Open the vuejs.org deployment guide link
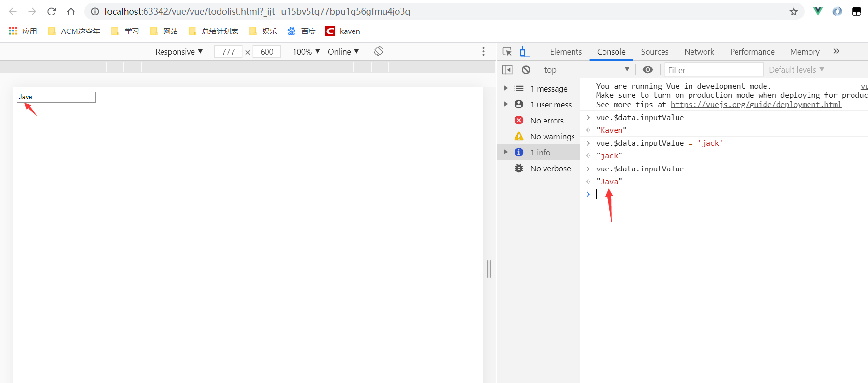 (756, 105)
